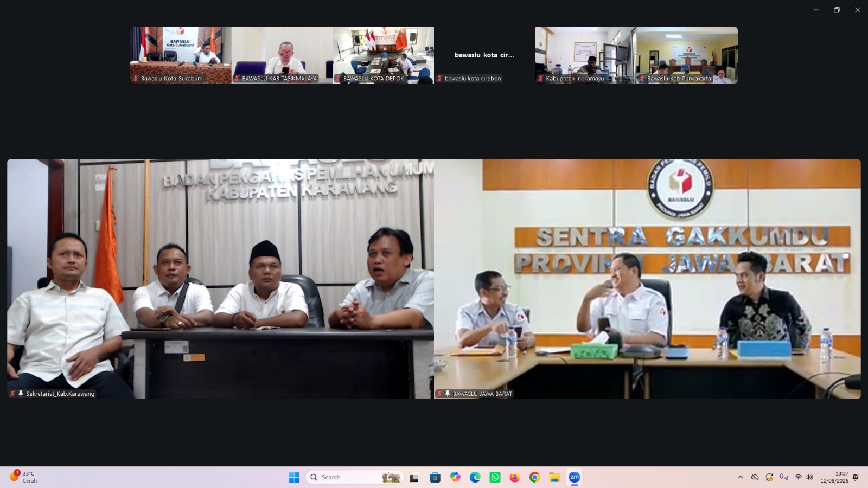The image size is (868, 488).
Task: Restore down the Zoom meeting window
Action: pyautogui.click(x=837, y=10)
